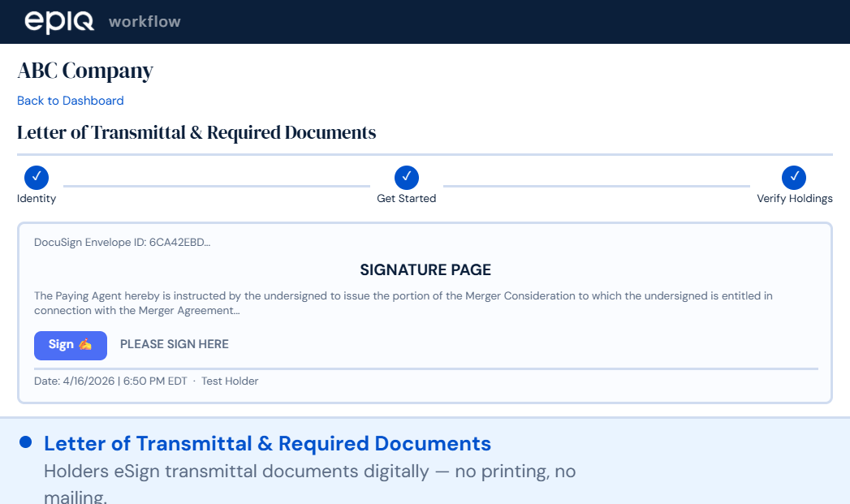Click the Verify Holdings step label
Screen dimensions: 850x504
(x=795, y=198)
